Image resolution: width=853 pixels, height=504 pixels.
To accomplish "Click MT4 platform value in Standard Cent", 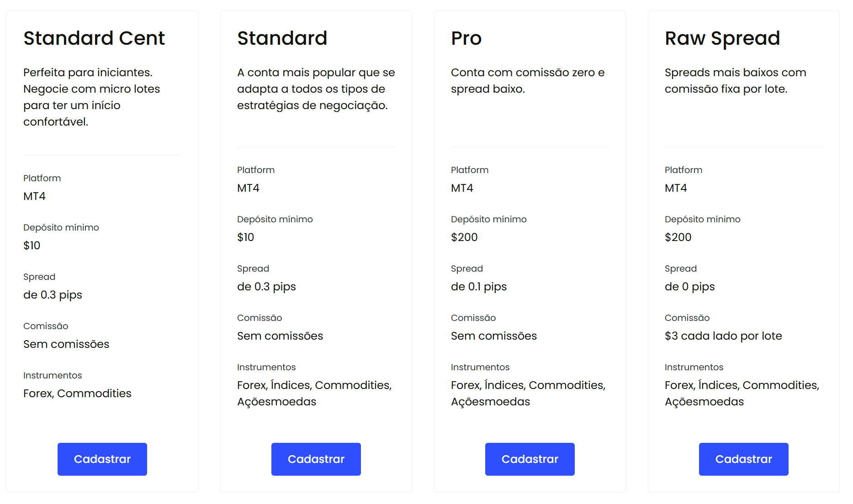I will (34, 196).
